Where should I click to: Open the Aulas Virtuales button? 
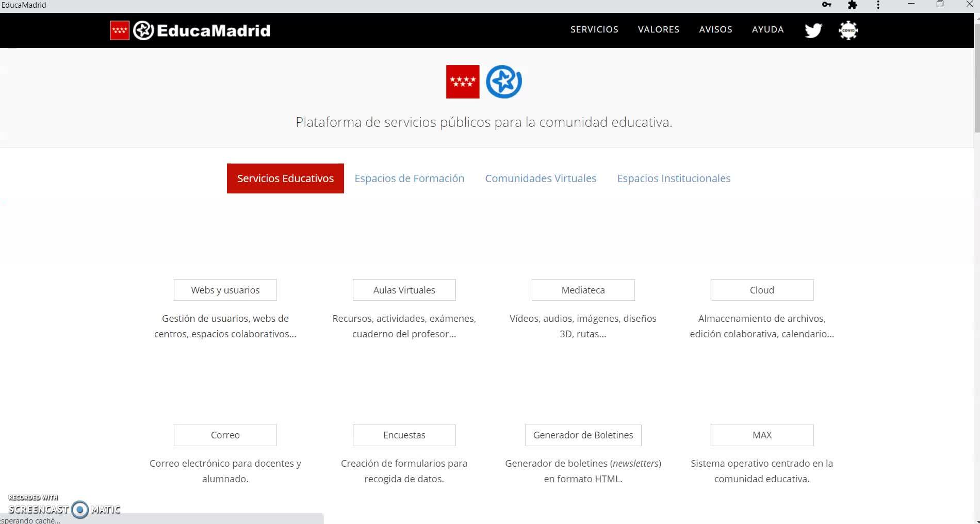pyautogui.click(x=404, y=290)
